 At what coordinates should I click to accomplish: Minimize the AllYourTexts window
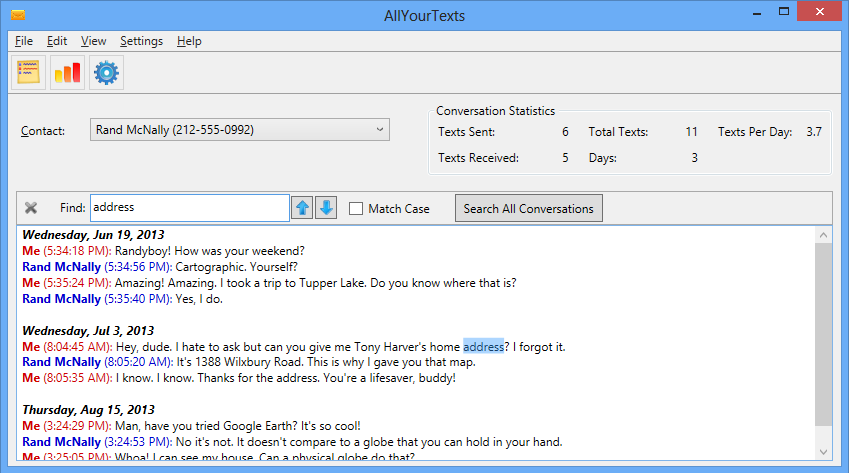(x=757, y=13)
